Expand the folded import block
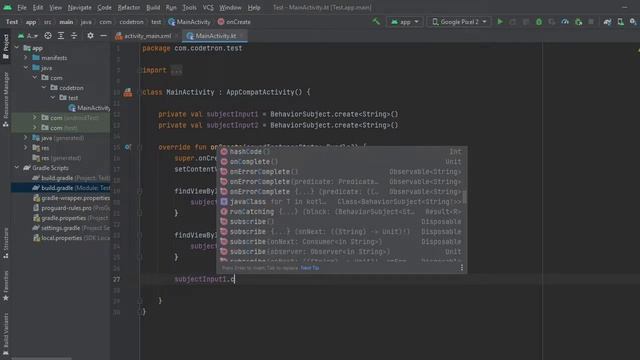 coord(176,71)
